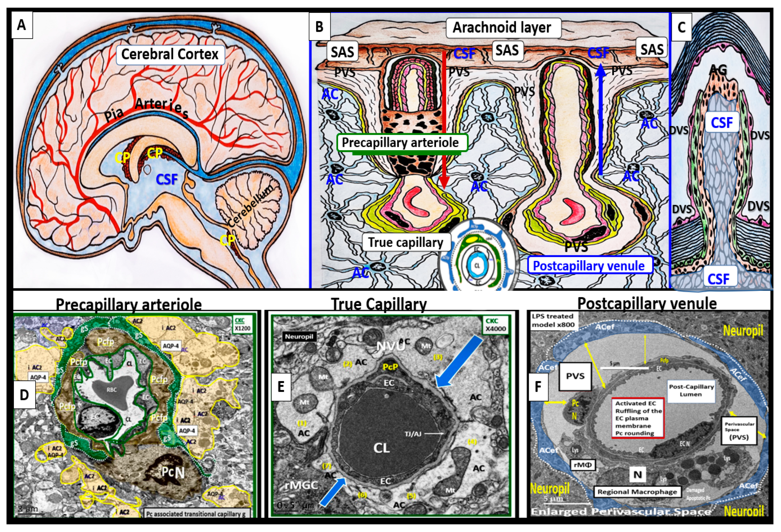Click the red-bordered Activated EC text box
781x532 pixels.
pyautogui.click(x=638, y=418)
